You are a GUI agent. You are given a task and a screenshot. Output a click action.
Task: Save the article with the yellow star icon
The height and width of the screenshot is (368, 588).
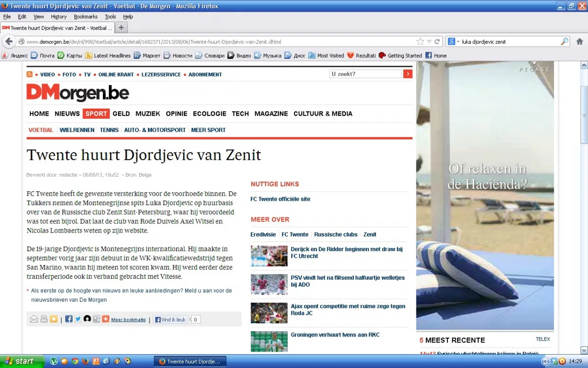(53, 319)
